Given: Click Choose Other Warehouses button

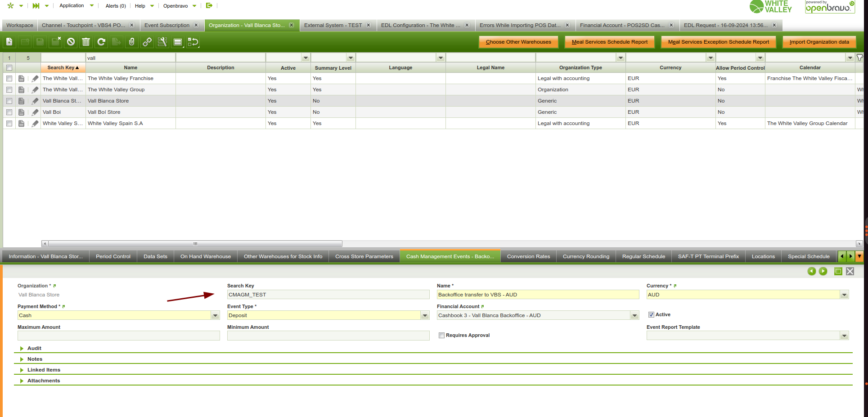Looking at the screenshot, I should click(518, 42).
